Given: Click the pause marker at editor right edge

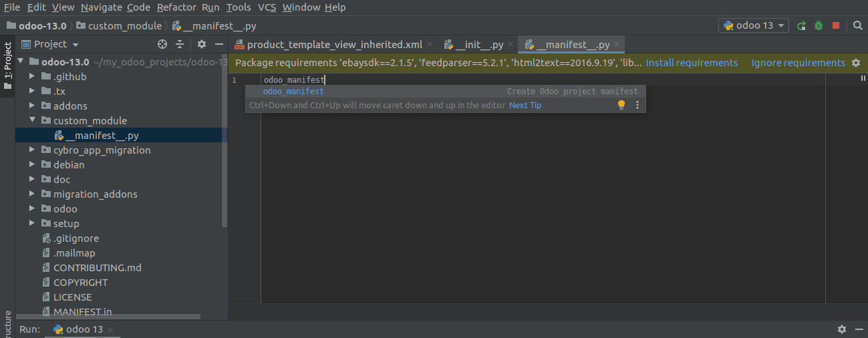Looking at the screenshot, I should click(863, 78).
